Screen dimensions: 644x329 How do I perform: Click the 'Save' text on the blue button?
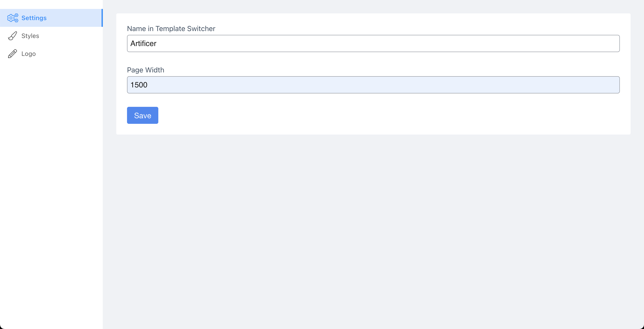[x=142, y=115]
